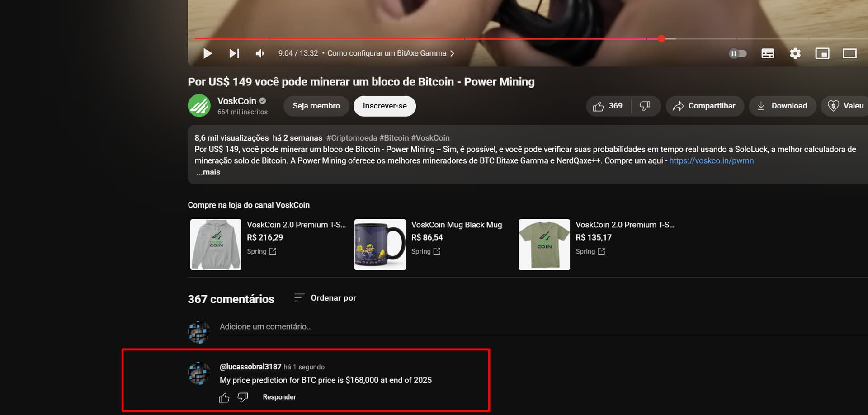Screen dimensions: 868x415
Task: Download the video
Action: pyautogui.click(x=783, y=106)
